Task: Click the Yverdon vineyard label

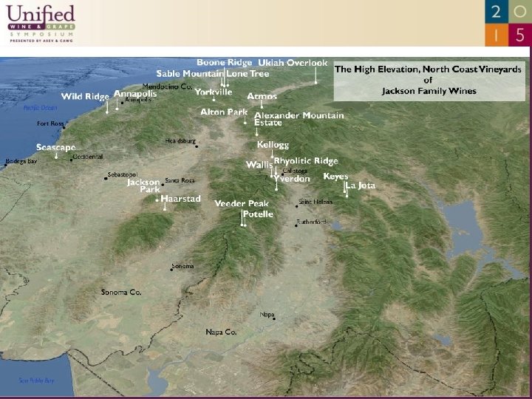Action: (x=292, y=179)
